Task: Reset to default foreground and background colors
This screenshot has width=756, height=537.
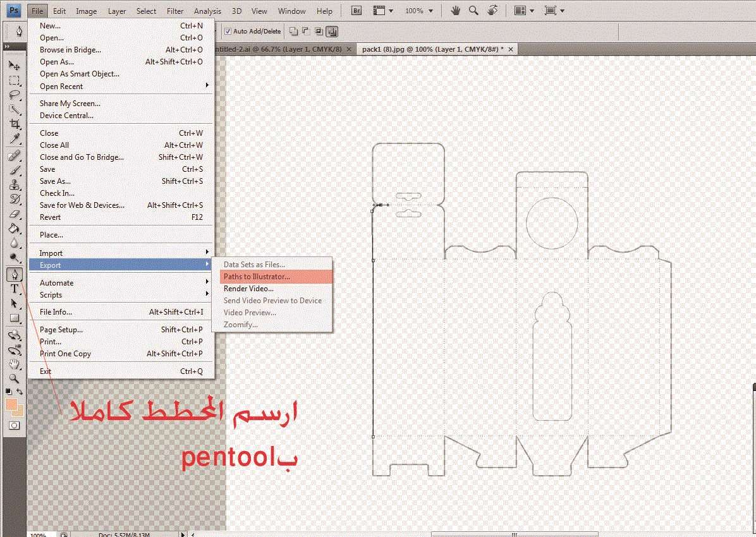Action: click(x=9, y=392)
